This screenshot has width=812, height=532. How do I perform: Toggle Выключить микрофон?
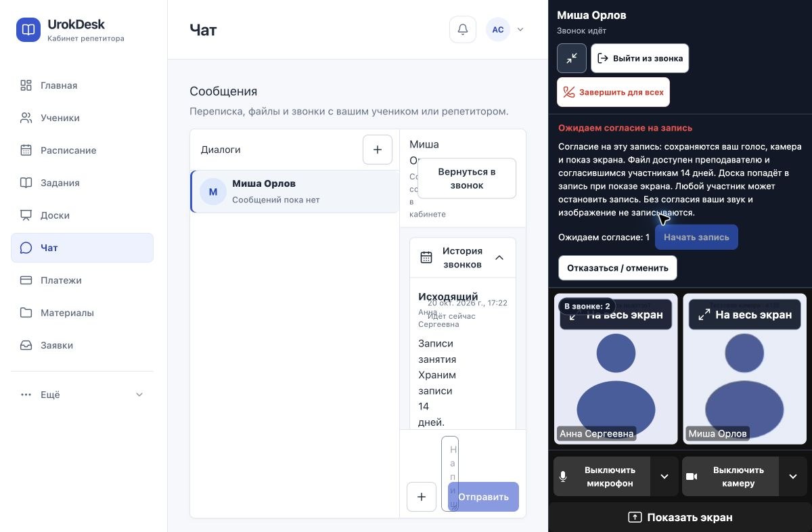pyautogui.click(x=602, y=476)
